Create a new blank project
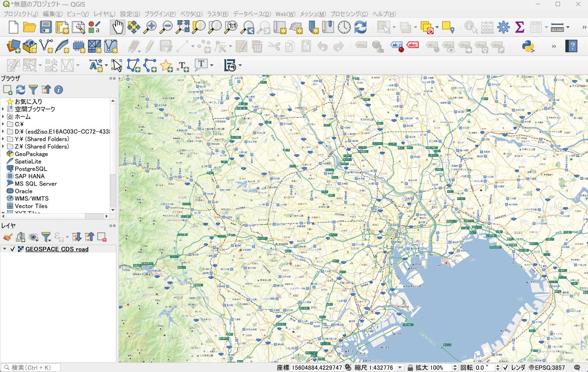Viewport: 588px width, 372px height. tap(13, 27)
